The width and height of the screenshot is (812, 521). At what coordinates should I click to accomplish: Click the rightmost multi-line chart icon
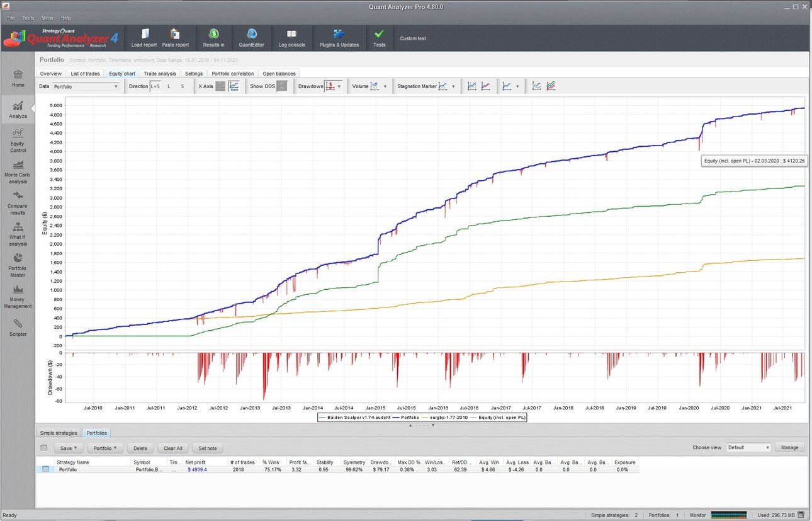point(551,86)
